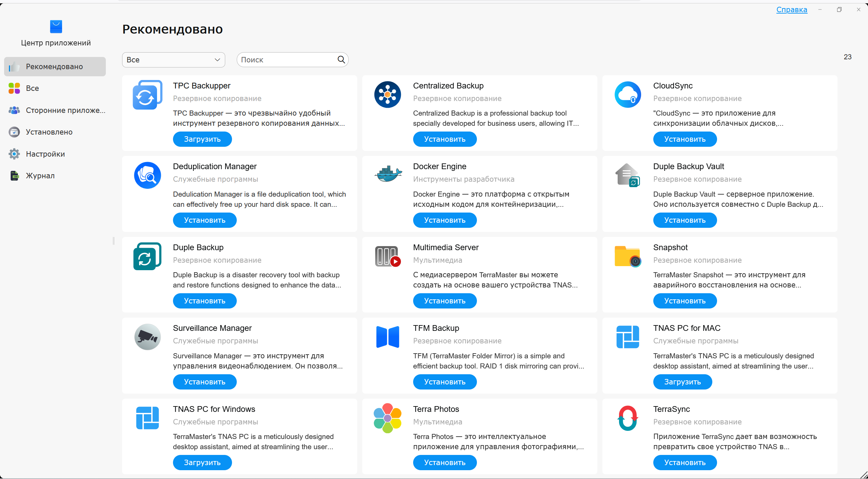Image resolution: width=868 pixels, height=479 pixels.
Task: Open the Журнал sidebar item
Action: click(40, 176)
